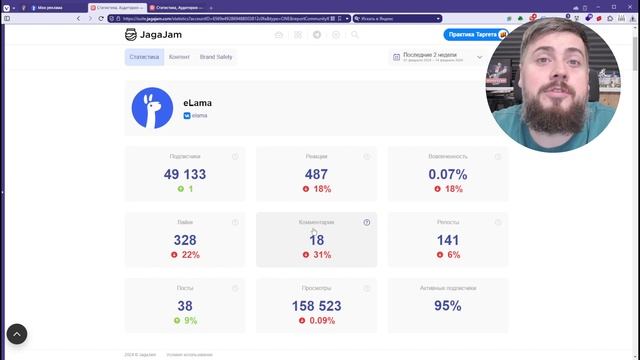640x360 pixels.
Task: Click the bookmark icon in the address bar
Action: click(x=340, y=18)
